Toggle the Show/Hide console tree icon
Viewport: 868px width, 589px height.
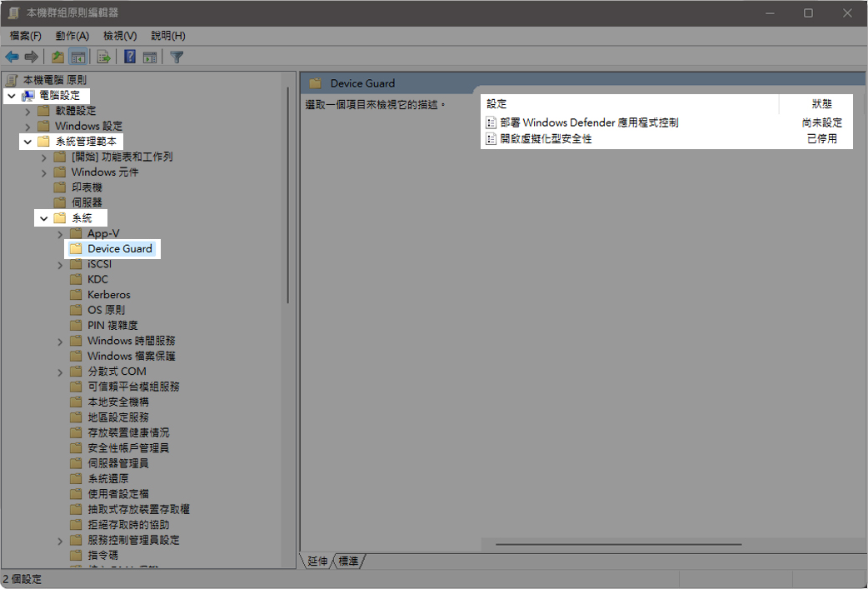coord(77,57)
